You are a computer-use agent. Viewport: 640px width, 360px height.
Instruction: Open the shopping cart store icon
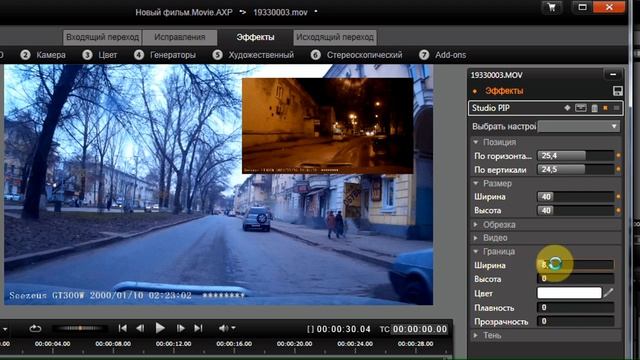(x=552, y=7)
